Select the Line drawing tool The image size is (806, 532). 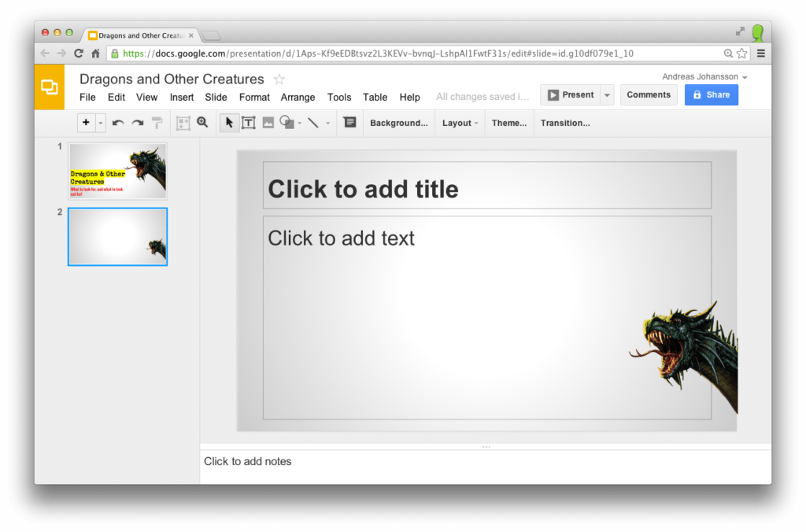coord(314,123)
